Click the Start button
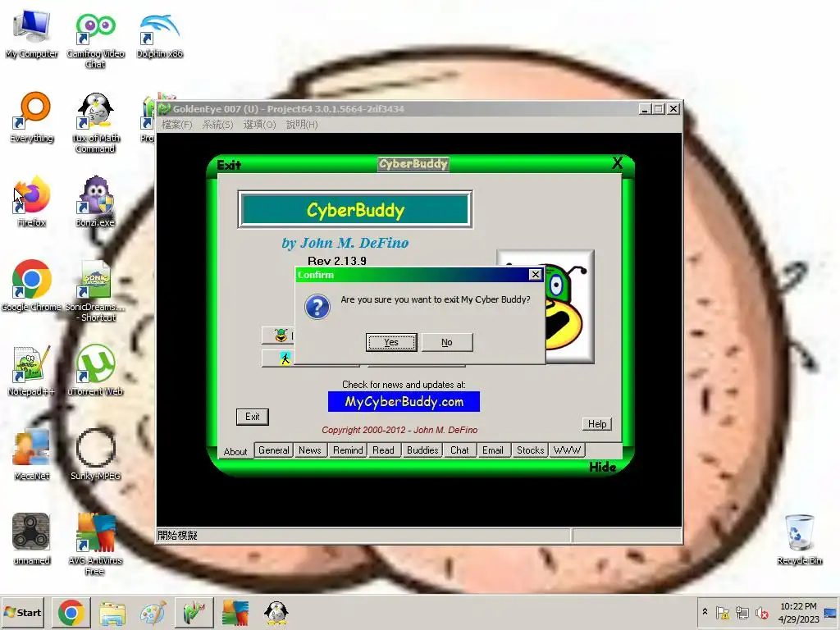The height and width of the screenshot is (630, 840). (22, 612)
